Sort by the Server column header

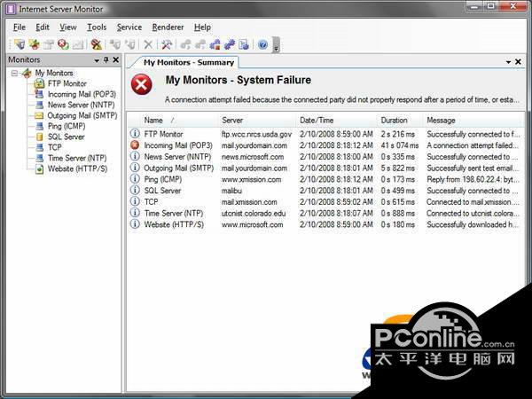click(x=257, y=120)
